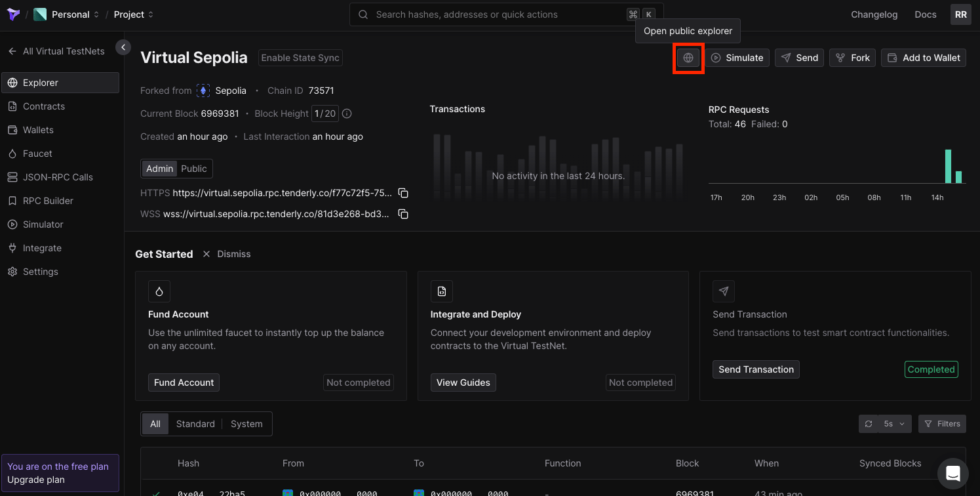Click the Send Transaction button
980x496 pixels.
pos(756,369)
